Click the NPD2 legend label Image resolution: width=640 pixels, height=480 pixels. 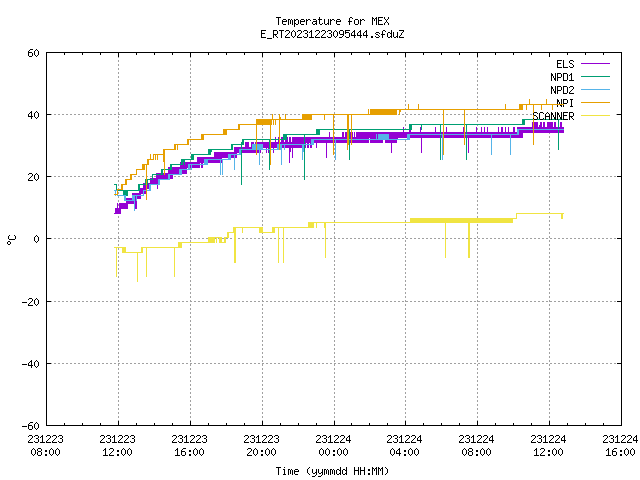pyautogui.click(x=562, y=90)
